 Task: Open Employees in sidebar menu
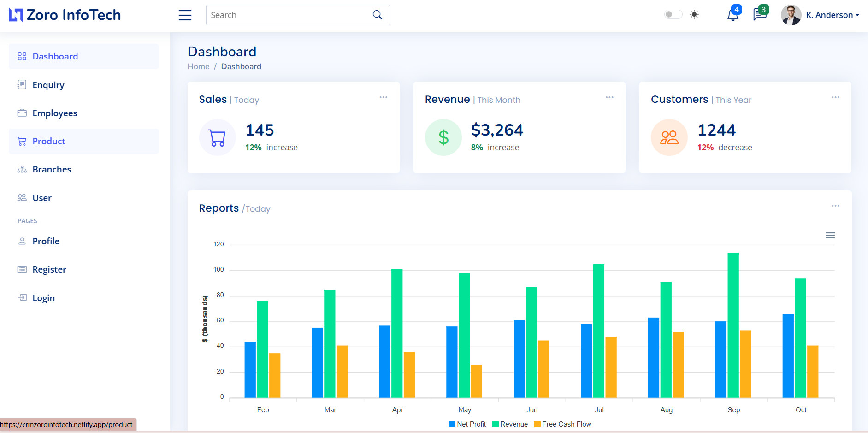[x=83, y=113]
